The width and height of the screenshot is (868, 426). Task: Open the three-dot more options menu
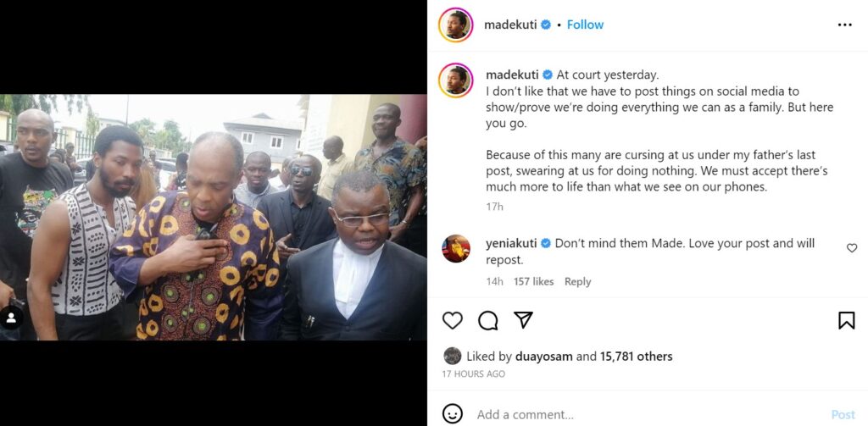coord(844,25)
